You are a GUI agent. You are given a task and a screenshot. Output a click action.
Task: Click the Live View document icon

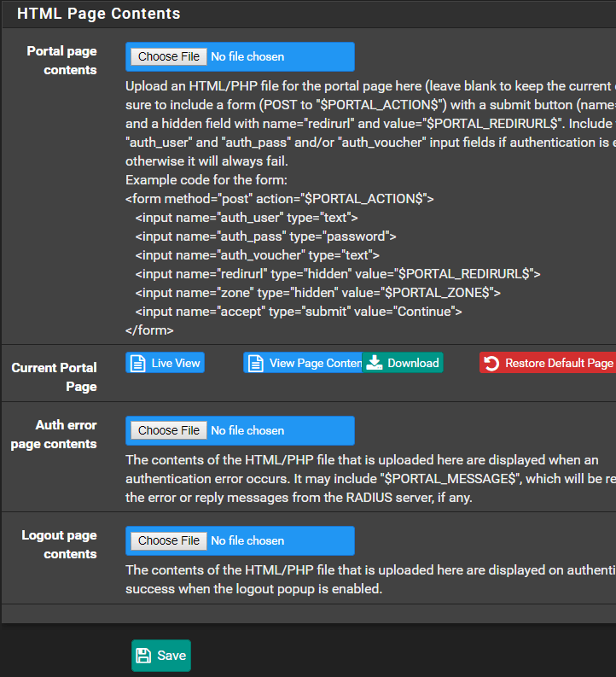137,363
